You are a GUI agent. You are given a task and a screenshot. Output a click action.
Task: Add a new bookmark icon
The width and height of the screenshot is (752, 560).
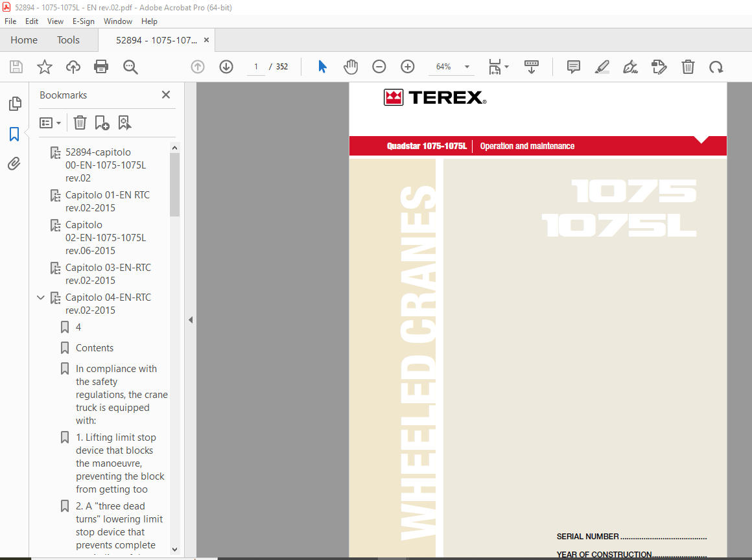pos(102,122)
